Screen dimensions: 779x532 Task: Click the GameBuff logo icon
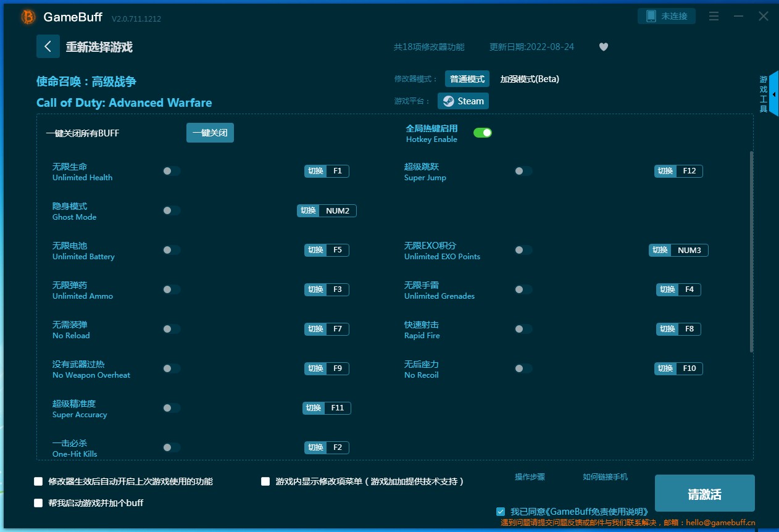point(28,17)
